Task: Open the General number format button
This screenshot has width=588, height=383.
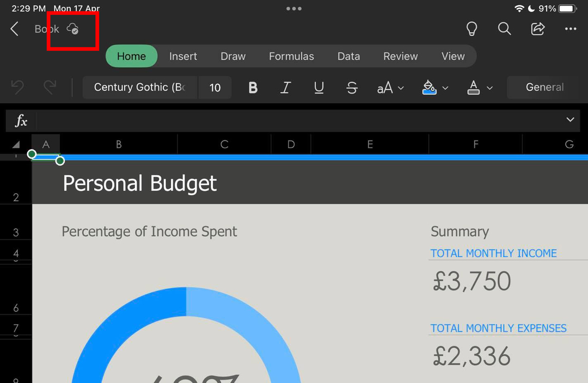Action: [x=544, y=88]
